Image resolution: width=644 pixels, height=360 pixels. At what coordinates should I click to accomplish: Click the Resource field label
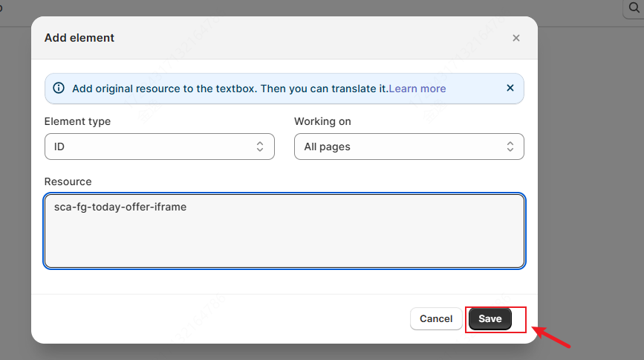[x=68, y=181]
